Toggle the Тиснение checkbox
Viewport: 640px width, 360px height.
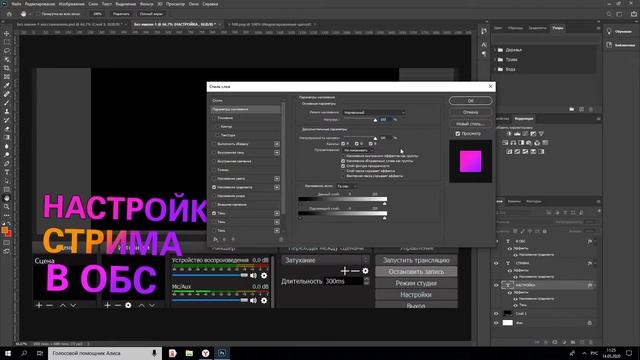click(214, 118)
